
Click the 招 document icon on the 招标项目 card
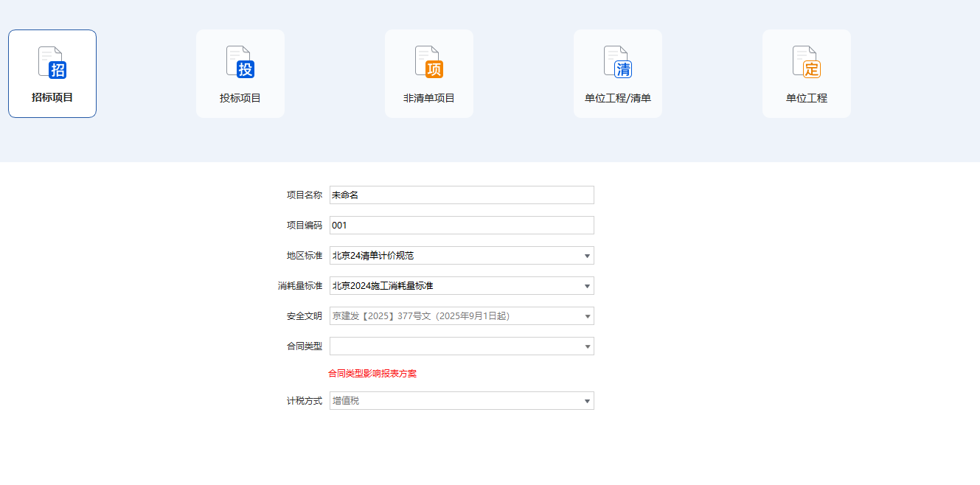(x=51, y=62)
